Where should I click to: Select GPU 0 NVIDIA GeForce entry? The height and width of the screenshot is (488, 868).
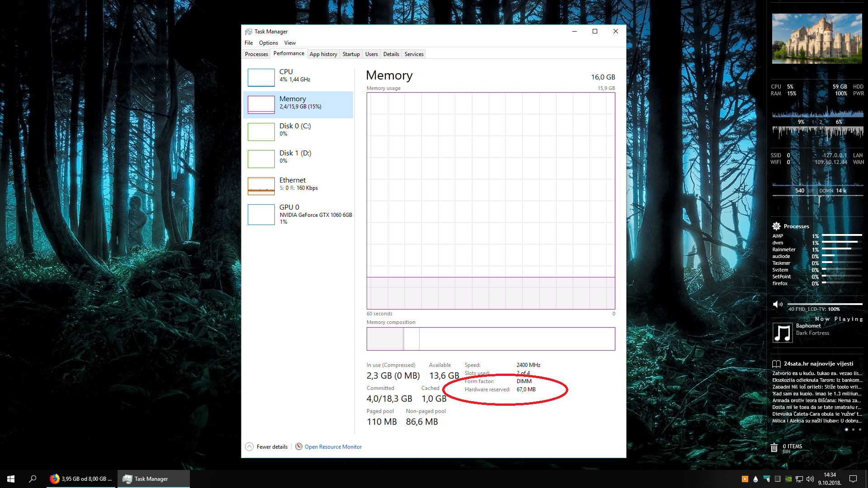click(298, 214)
